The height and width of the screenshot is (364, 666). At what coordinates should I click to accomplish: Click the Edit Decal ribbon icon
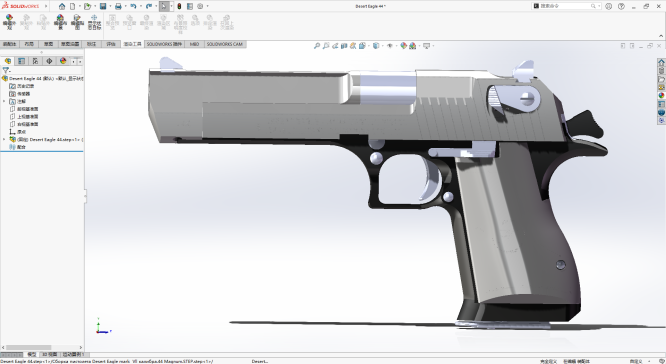click(x=77, y=22)
